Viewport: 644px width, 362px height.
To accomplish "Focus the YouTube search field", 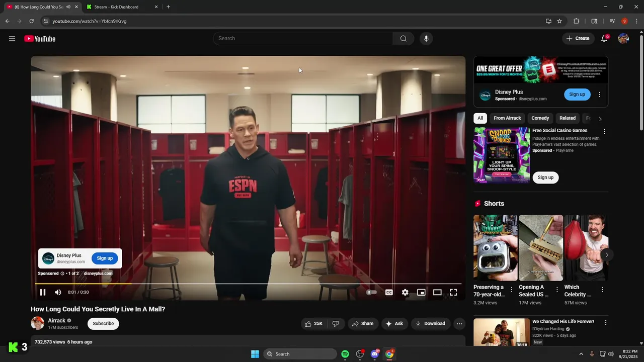I will [303, 39].
